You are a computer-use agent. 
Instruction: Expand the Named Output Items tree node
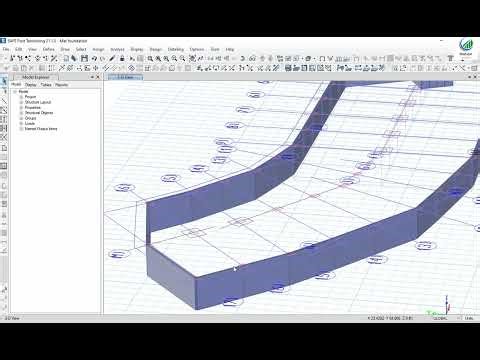click(21, 129)
